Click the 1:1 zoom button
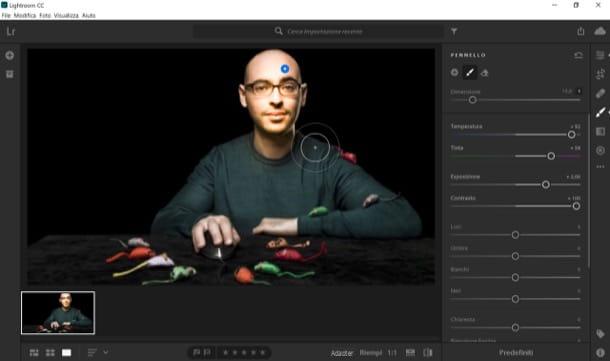 point(392,353)
